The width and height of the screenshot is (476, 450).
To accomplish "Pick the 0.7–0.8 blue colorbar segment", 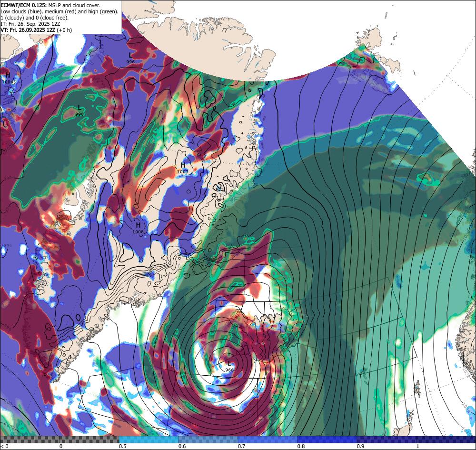I will (268, 440).
